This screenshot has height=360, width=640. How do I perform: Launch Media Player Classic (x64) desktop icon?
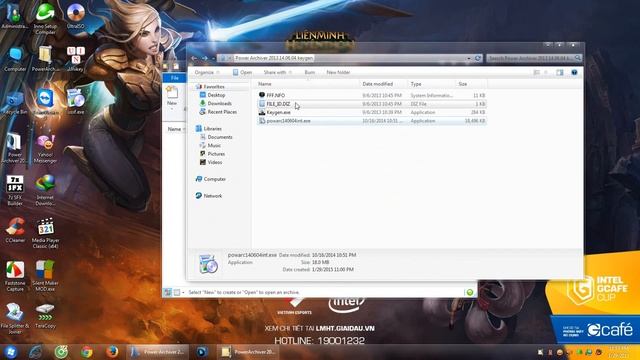pyautogui.click(x=45, y=233)
